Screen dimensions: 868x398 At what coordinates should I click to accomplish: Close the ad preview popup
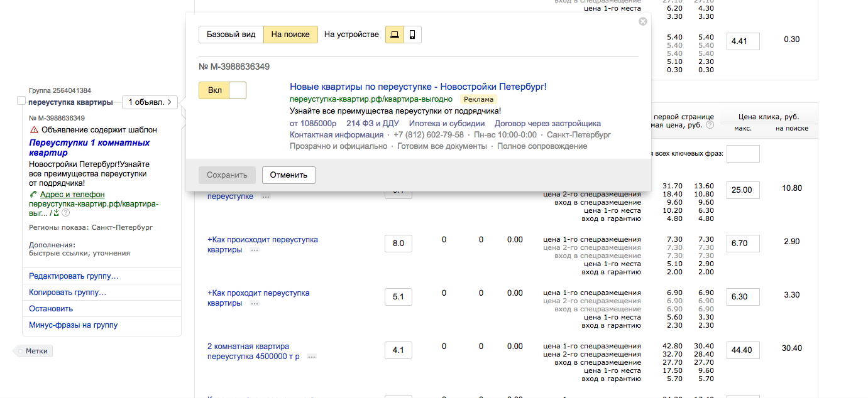(x=642, y=21)
